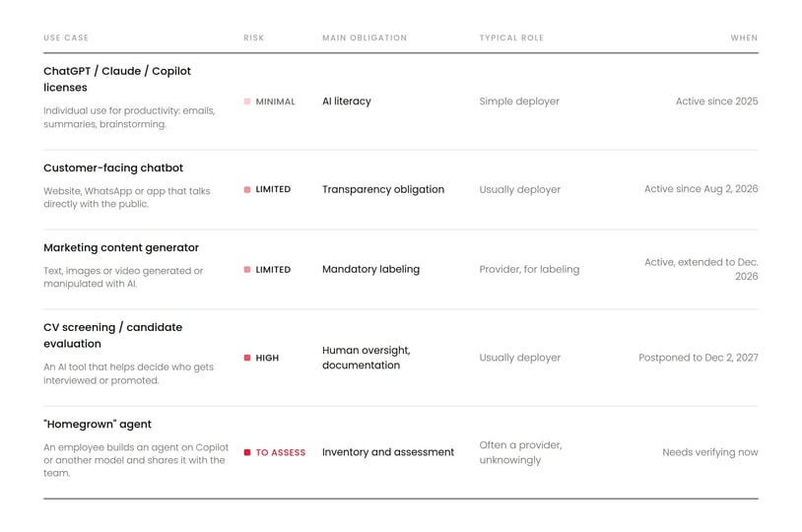This screenshot has width=802, height=532.
Task: Select the RISK column header
Action: click(253, 37)
